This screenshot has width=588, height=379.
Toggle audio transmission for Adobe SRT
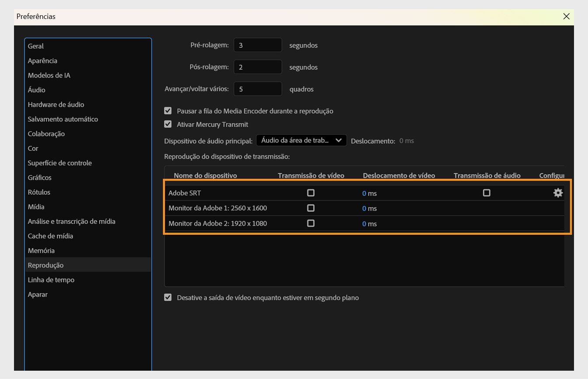tap(486, 192)
